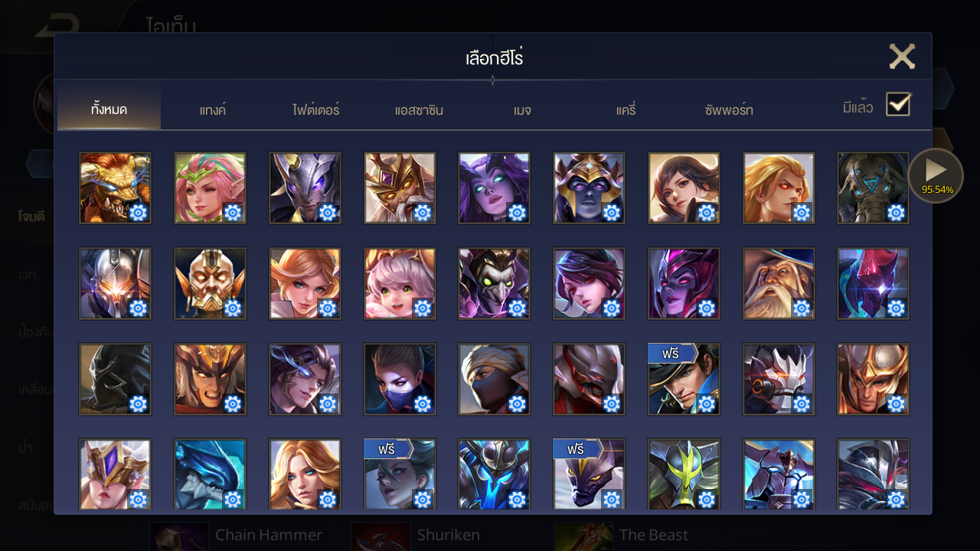The width and height of the screenshot is (980, 551).
Task: Open the ไฟต์เตอร์ tab
Action: 315,110
